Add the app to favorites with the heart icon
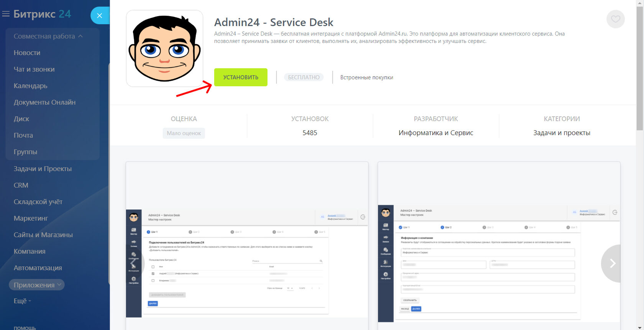Image resolution: width=644 pixels, height=330 pixels. coord(616,19)
